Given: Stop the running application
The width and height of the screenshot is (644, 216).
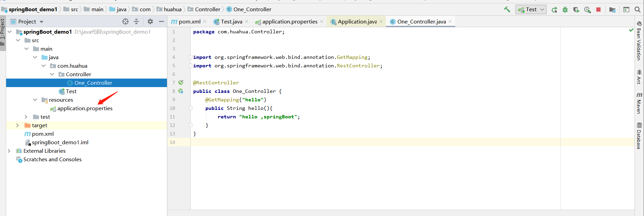Looking at the screenshot, I should [598, 10].
